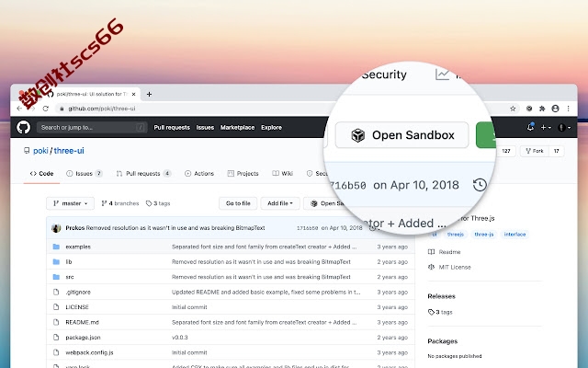
Task: Open the commit history clock icon in magnifier
Action: (480, 185)
